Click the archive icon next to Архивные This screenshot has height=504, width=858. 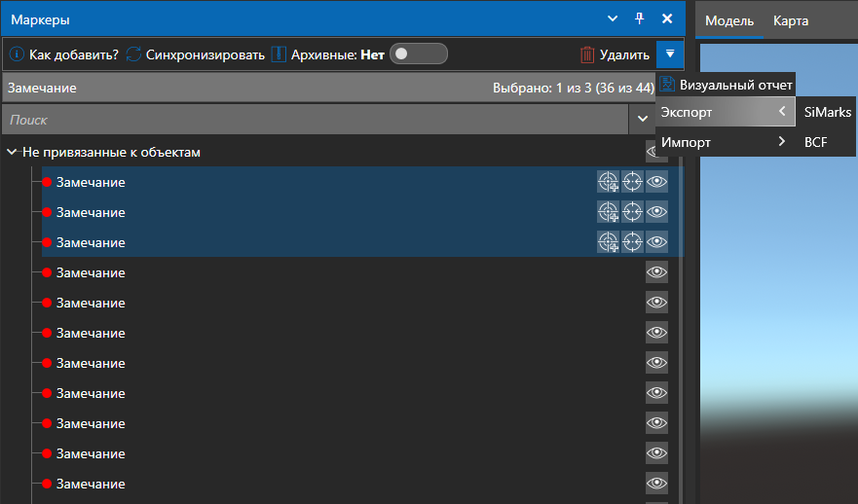pos(280,54)
